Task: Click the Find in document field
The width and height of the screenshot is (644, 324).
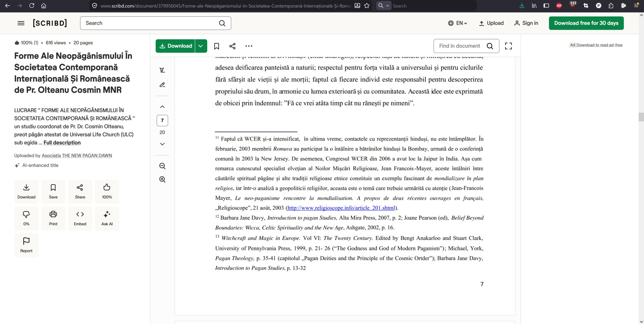Action: pyautogui.click(x=460, y=46)
